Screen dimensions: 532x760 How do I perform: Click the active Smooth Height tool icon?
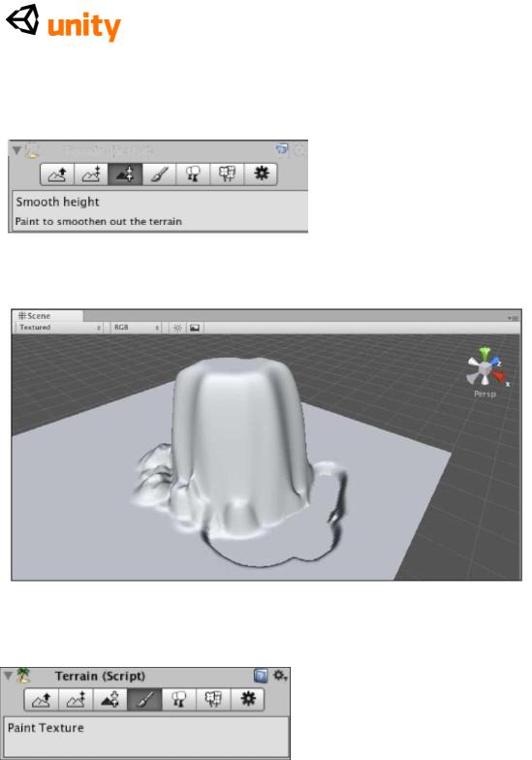pyautogui.click(x=125, y=174)
